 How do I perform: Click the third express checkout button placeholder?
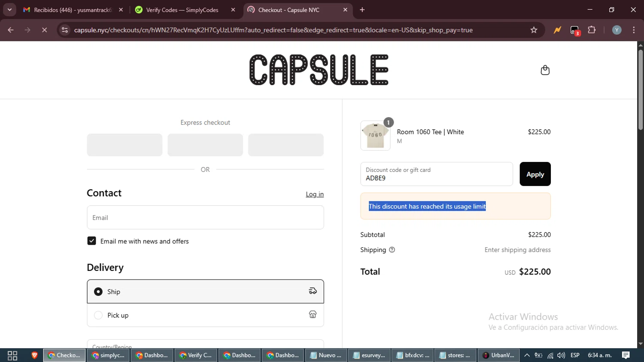coord(286,145)
